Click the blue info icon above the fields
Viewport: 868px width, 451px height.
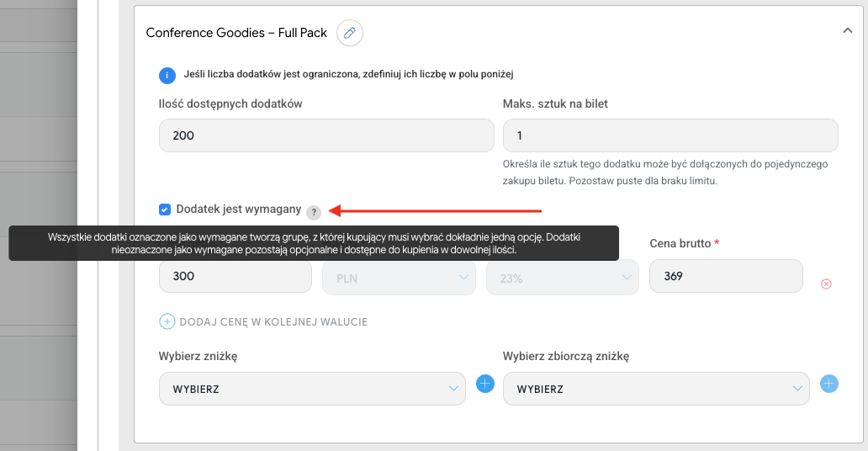[x=167, y=75]
